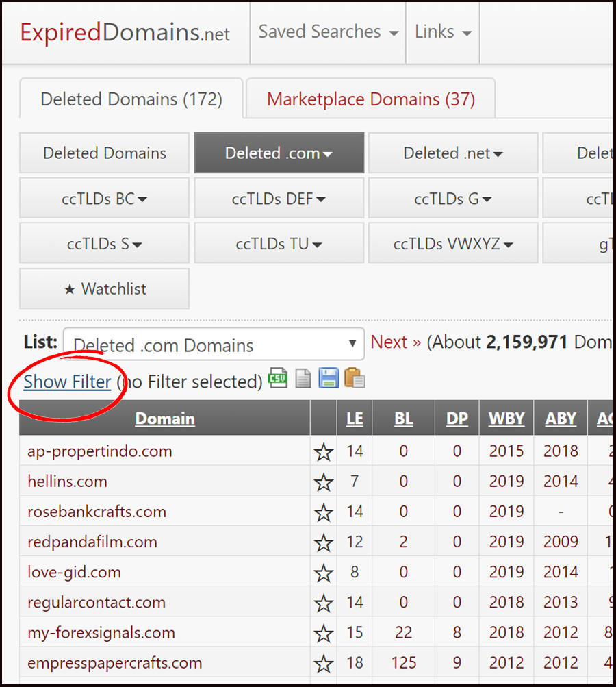Open the Watchlist button with star
The image size is (616, 687).
click(x=104, y=289)
